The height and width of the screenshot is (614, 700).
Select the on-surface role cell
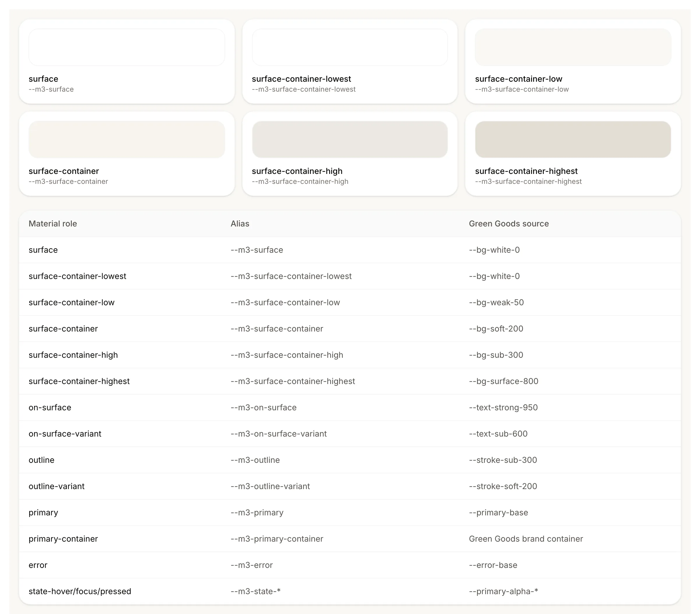[50, 408]
